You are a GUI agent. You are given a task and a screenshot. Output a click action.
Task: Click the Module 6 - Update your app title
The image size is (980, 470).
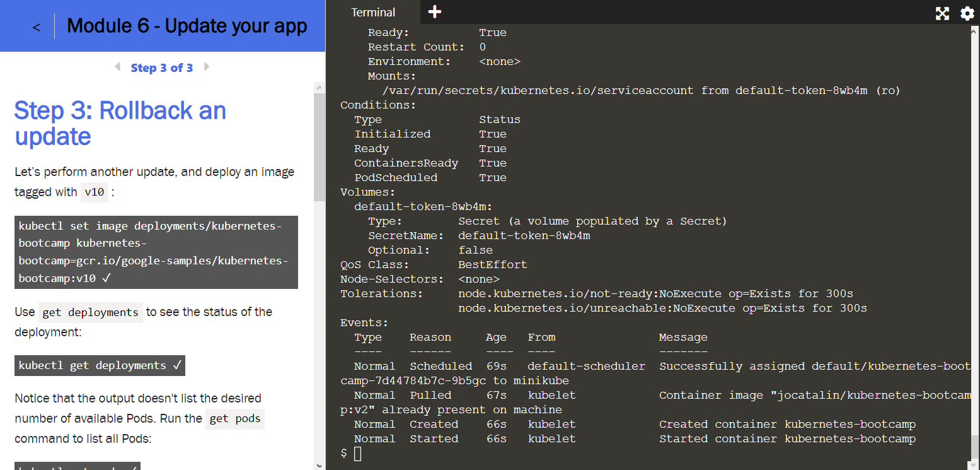(187, 26)
